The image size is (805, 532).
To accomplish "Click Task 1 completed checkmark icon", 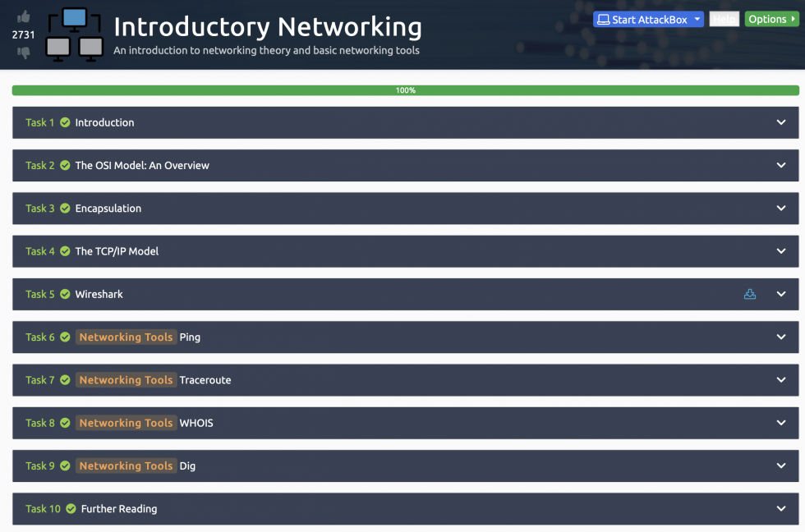I will pyautogui.click(x=65, y=122).
